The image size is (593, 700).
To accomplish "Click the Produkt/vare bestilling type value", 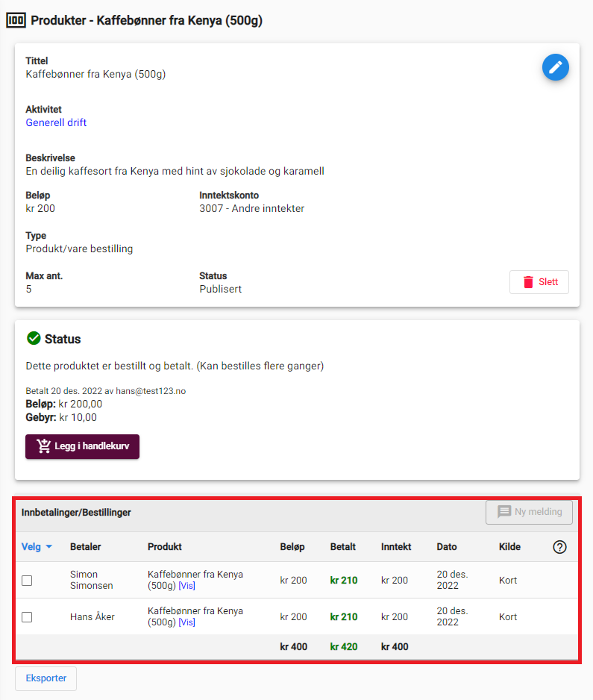I will click(x=79, y=249).
